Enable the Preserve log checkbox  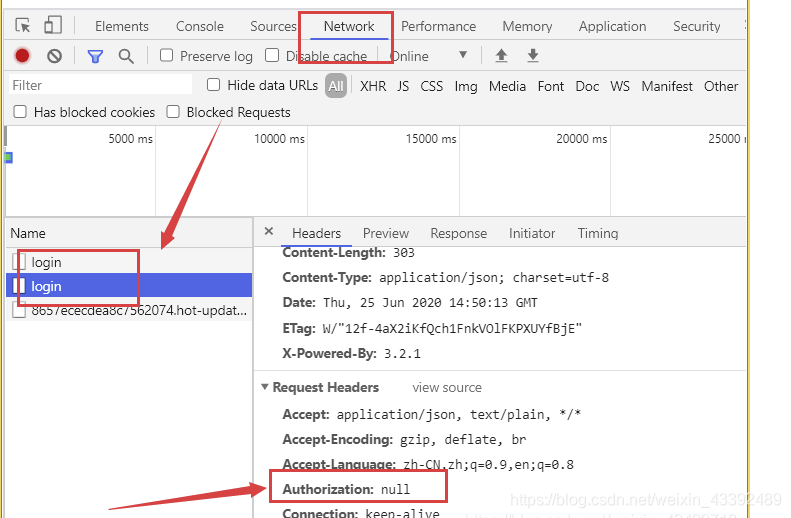pyautogui.click(x=166, y=55)
